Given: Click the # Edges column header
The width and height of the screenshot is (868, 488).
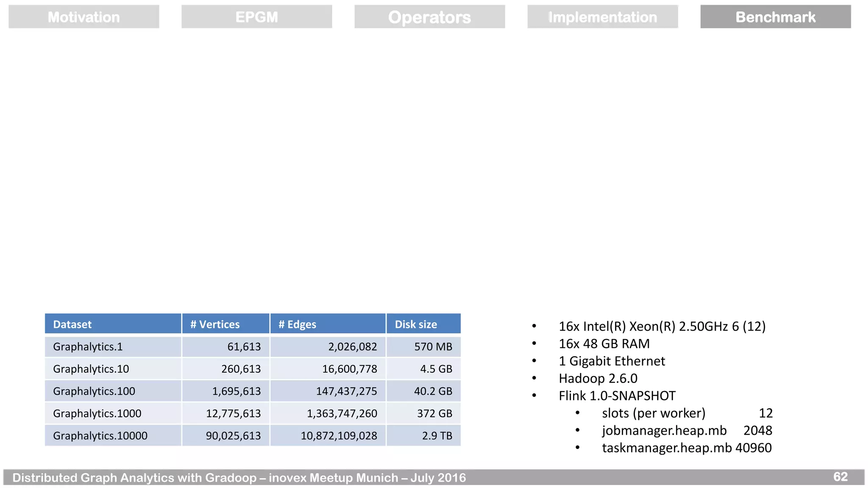Looking at the screenshot, I should point(328,324).
